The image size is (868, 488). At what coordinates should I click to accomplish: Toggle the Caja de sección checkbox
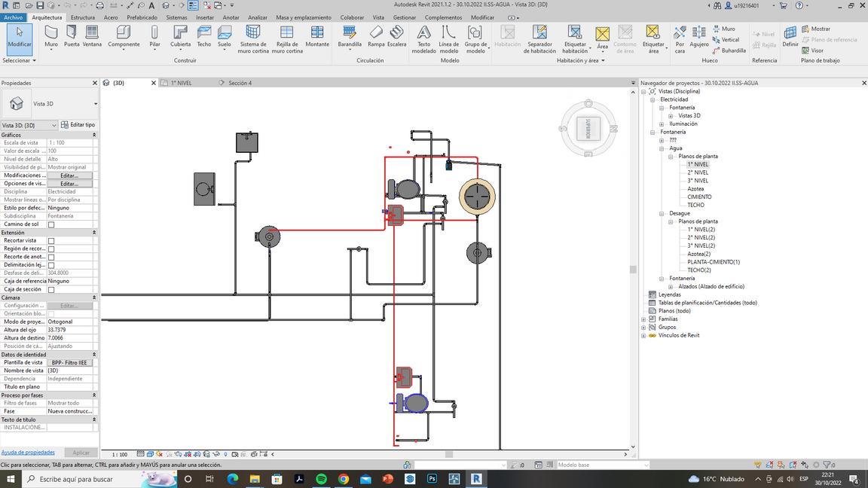[x=51, y=289]
